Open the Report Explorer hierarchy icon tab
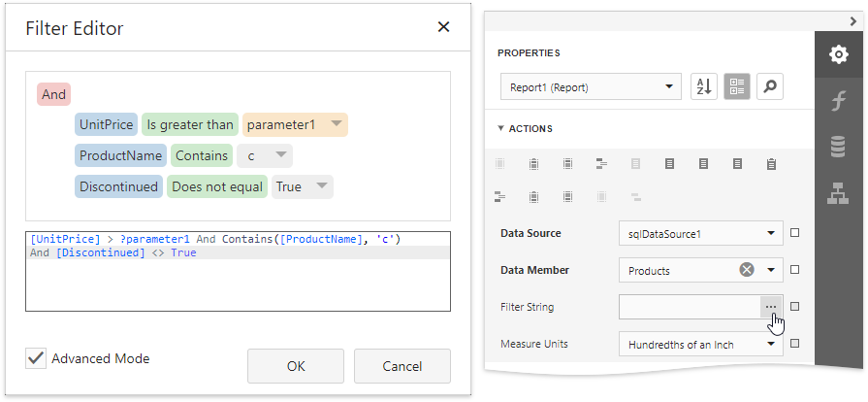Image resolution: width=868 pixels, height=402 pixels. [x=838, y=192]
